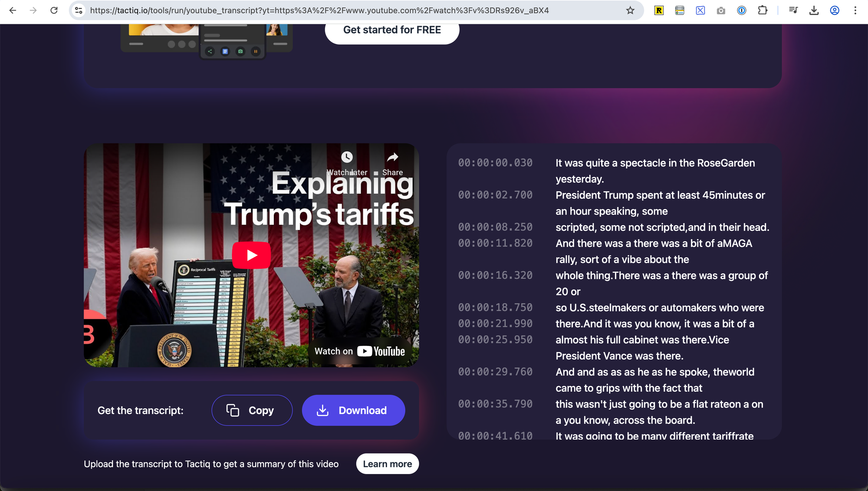Viewport: 868px width, 491px height.
Task: Open the Chrome three-dot menu
Action: (x=855, y=10)
